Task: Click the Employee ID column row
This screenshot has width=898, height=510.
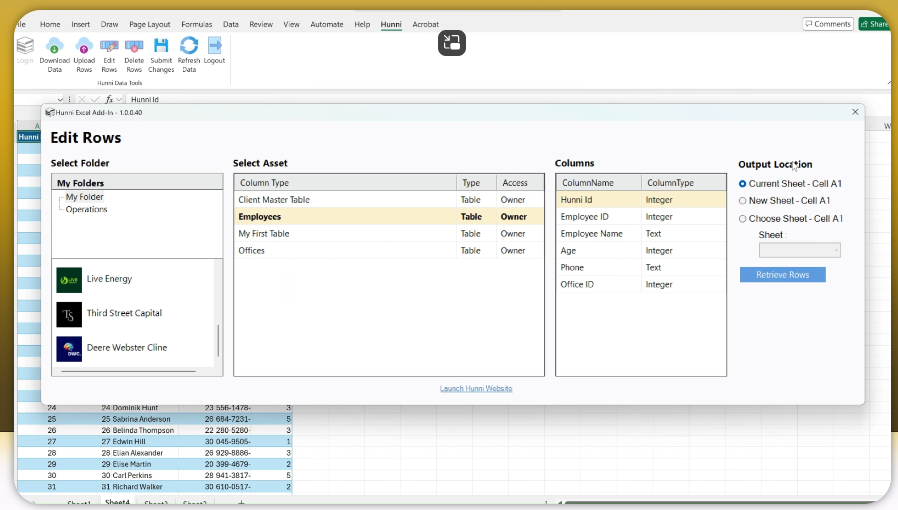Action: pyautogui.click(x=641, y=217)
